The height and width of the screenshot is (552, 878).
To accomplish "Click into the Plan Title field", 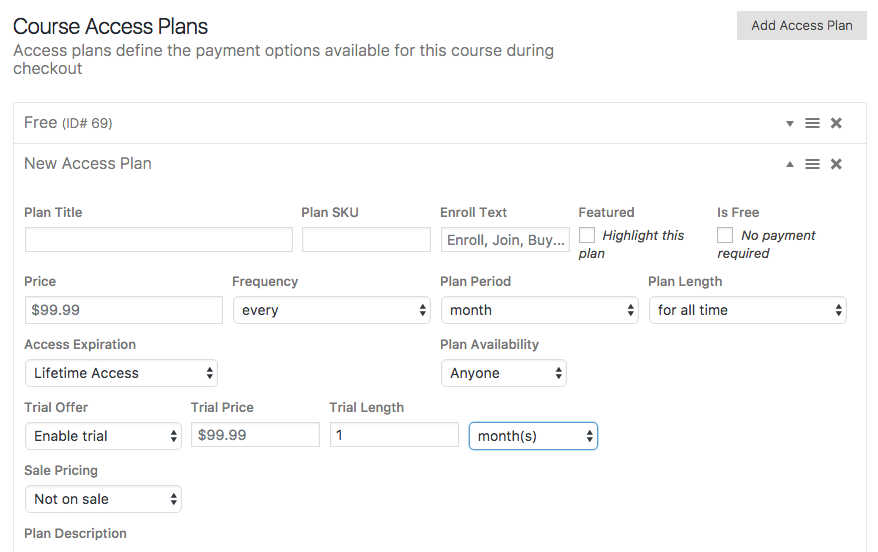I will 158,240.
